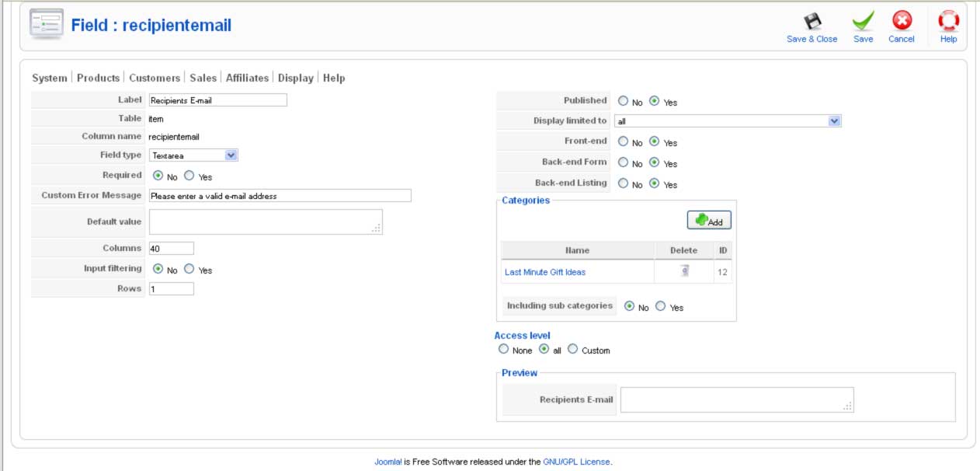Screen dimensions: 980x471
Task: Open the Field type dropdown
Action: (x=193, y=155)
